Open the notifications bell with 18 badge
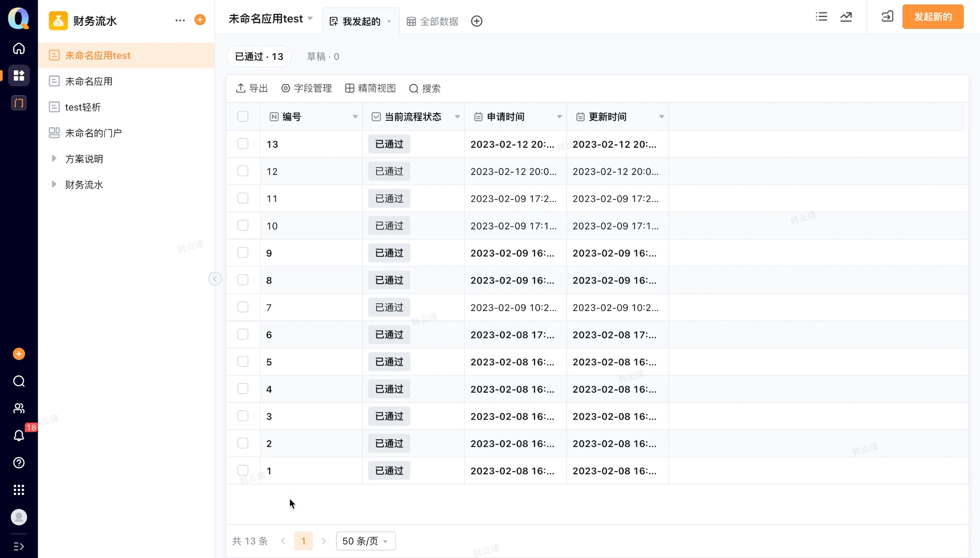Screen dimensions: 980x558 (19, 436)
